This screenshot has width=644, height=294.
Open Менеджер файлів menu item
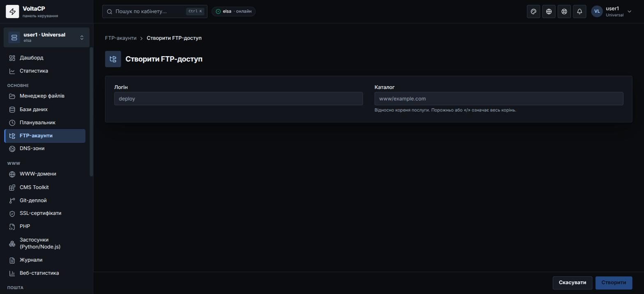(x=45, y=96)
